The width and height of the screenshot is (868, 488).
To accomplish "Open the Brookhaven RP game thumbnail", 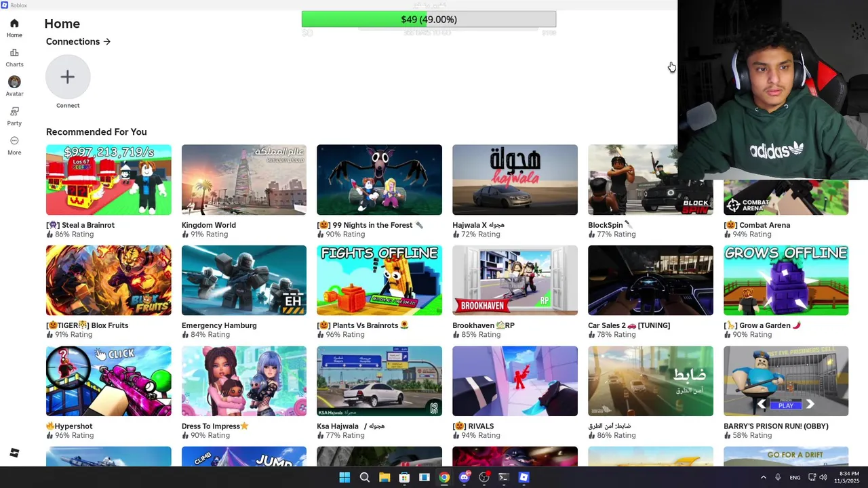I will click(515, 281).
